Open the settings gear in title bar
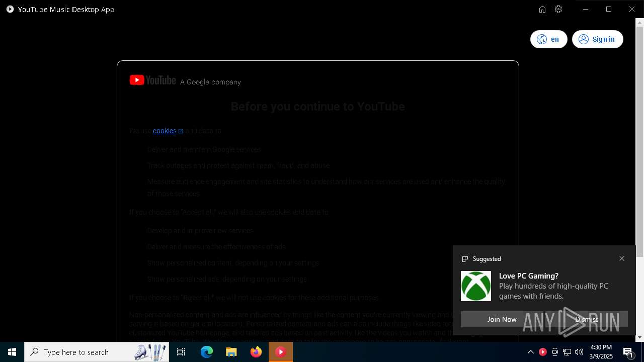 pos(558,9)
